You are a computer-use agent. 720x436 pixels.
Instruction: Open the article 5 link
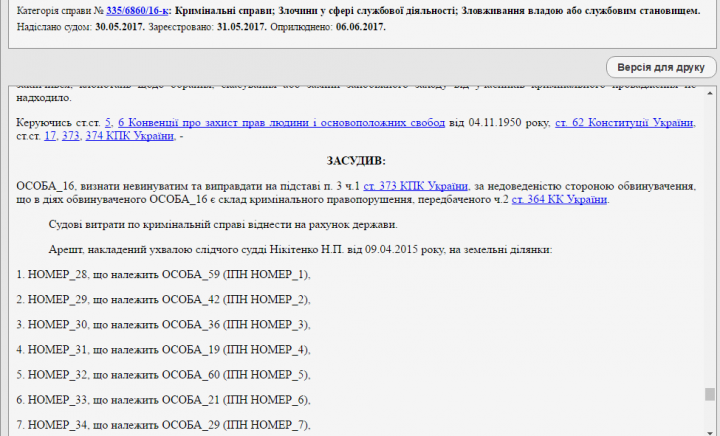108,122
